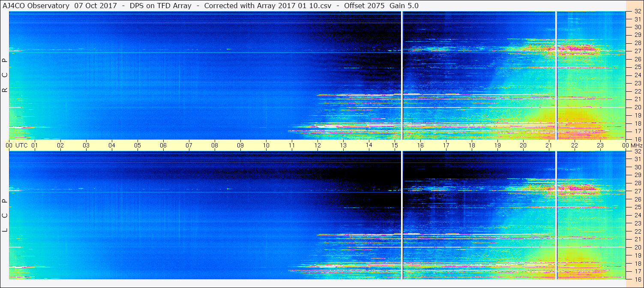This screenshot has width=644, height=288.
Task: Click hour '12' on the UTC time axis
Action: (x=318, y=145)
